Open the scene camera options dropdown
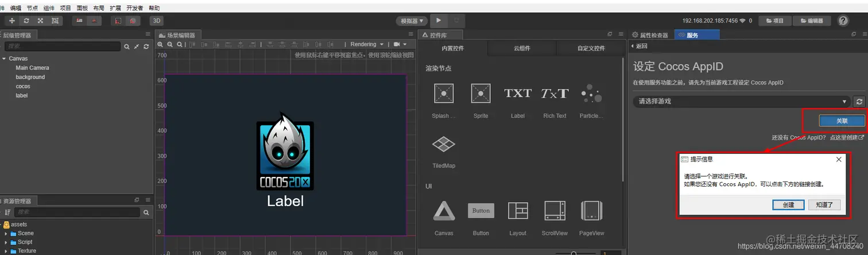 (400, 44)
